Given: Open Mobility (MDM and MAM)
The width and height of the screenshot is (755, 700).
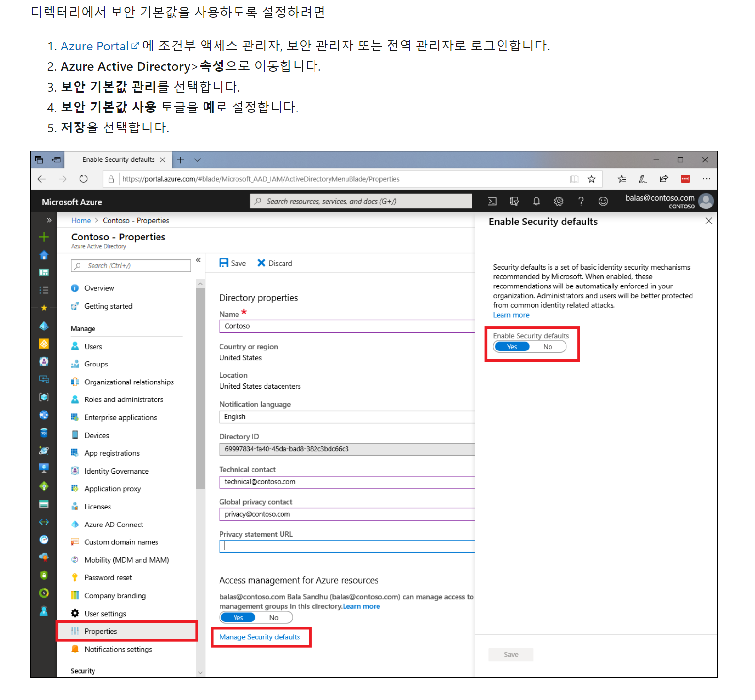Looking at the screenshot, I should coord(126,560).
